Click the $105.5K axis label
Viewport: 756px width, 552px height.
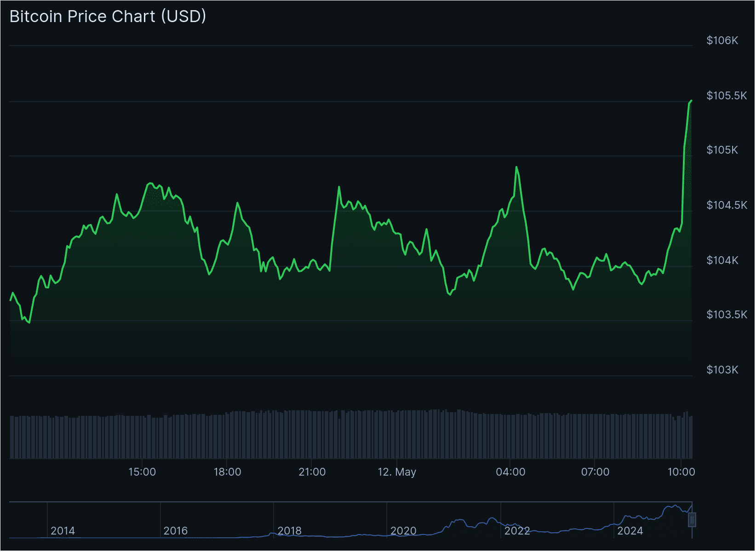tap(727, 96)
